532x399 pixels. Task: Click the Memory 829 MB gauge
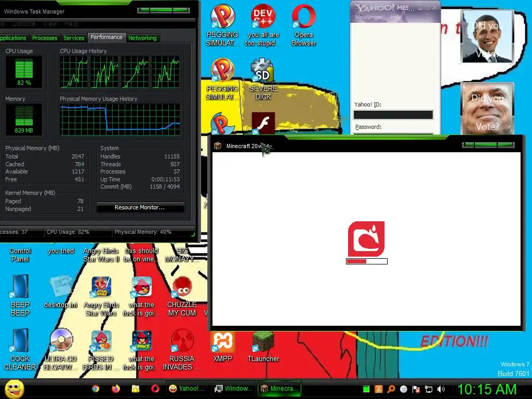point(24,120)
